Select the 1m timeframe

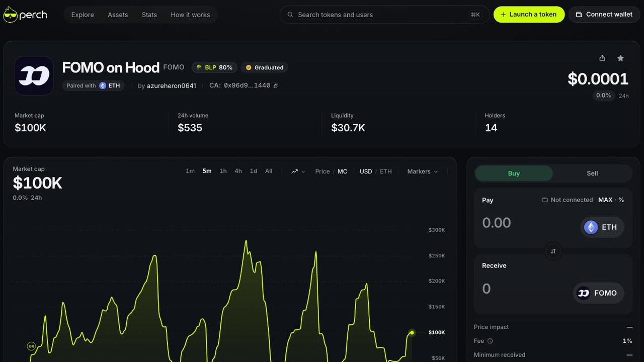click(x=190, y=171)
